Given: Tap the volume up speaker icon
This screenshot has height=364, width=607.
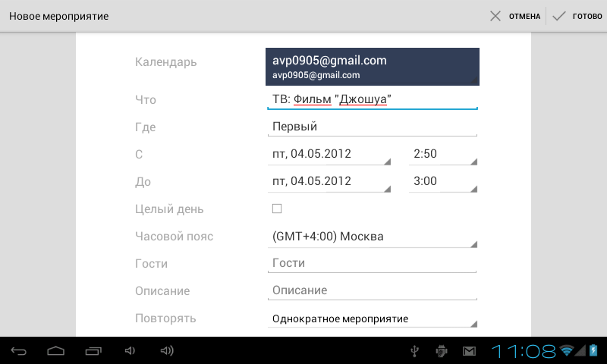Looking at the screenshot, I should [167, 351].
